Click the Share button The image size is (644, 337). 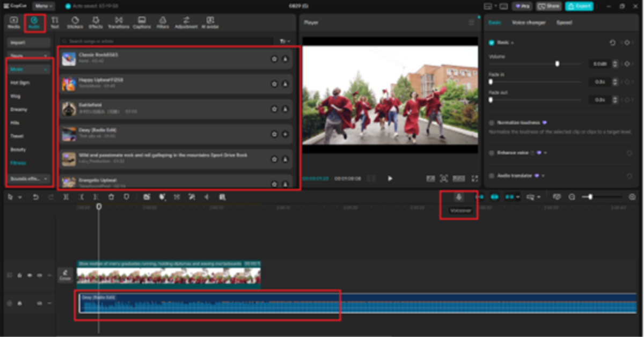pos(549,6)
